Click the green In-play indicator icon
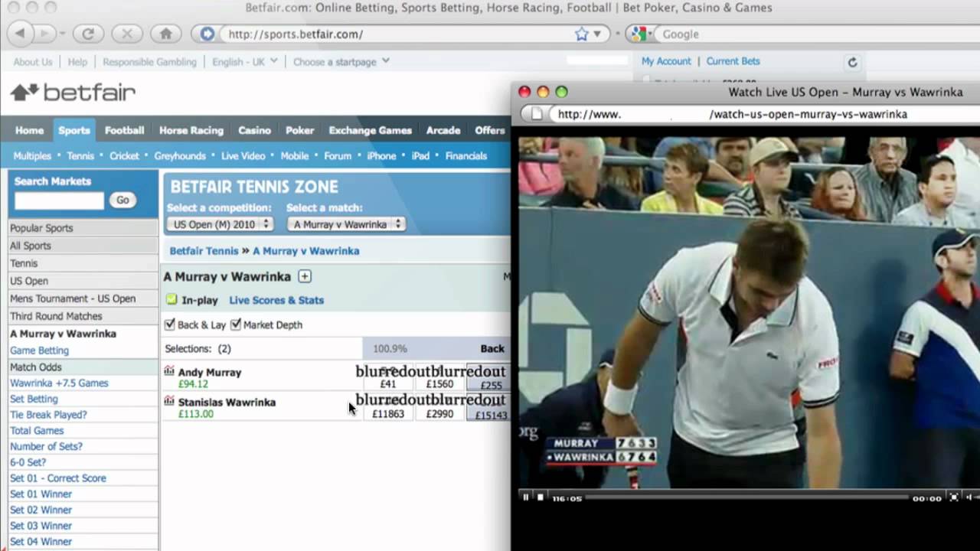The image size is (980, 551). (171, 300)
